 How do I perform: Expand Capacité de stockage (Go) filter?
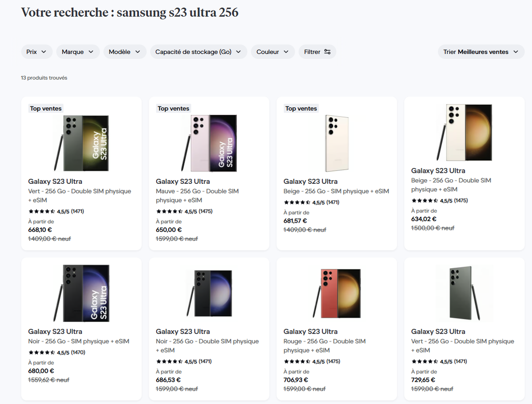(199, 52)
